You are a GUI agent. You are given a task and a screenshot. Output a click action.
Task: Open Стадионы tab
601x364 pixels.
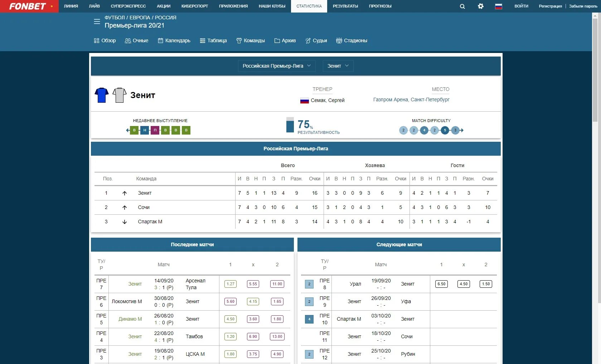pos(352,40)
